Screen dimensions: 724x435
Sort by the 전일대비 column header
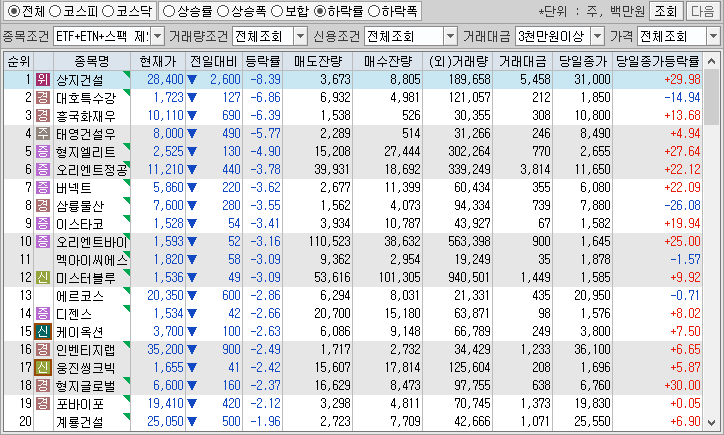(x=214, y=61)
